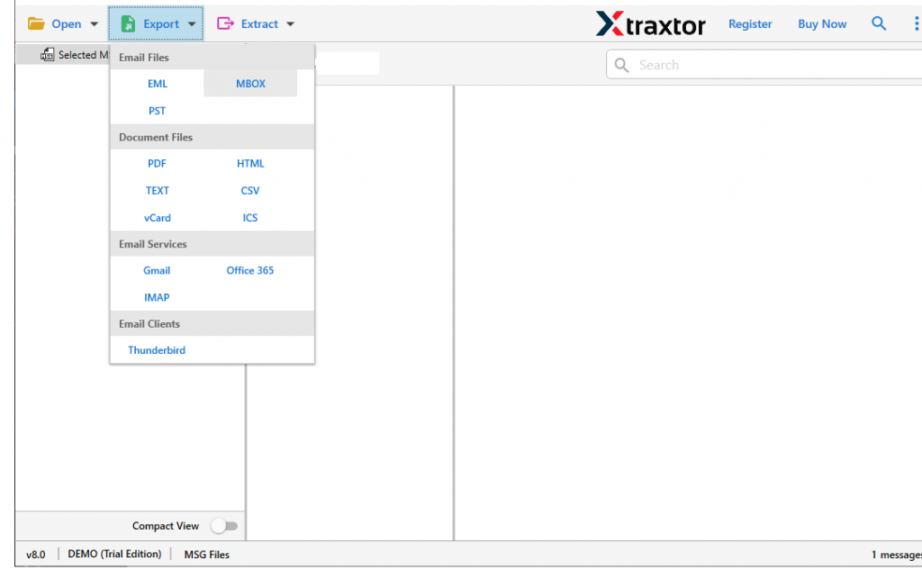Open search via the blue magnifier icon
This screenshot has width=922, height=588.
click(x=879, y=23)
